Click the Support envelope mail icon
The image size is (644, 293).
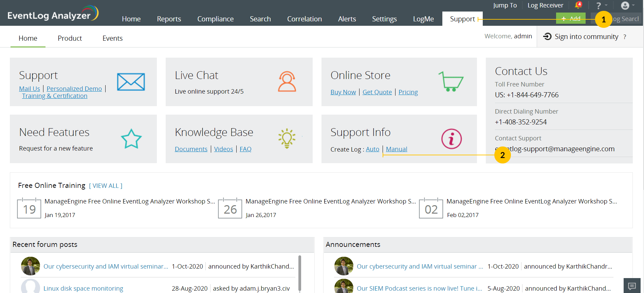point(131,82)
